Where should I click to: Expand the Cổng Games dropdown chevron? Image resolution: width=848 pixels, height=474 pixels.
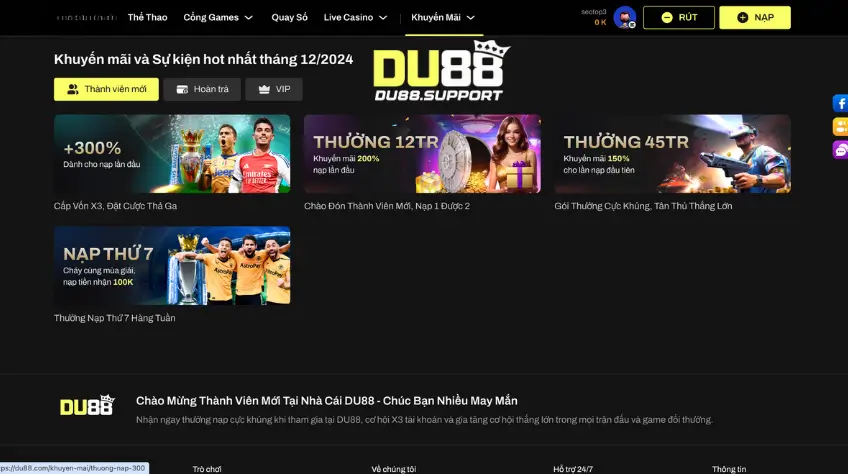point(248,18)
